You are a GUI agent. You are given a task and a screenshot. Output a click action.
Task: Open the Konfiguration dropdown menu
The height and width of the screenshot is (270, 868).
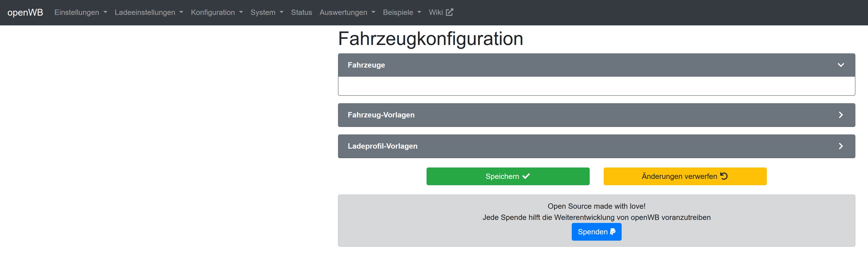tap(217, 12)
